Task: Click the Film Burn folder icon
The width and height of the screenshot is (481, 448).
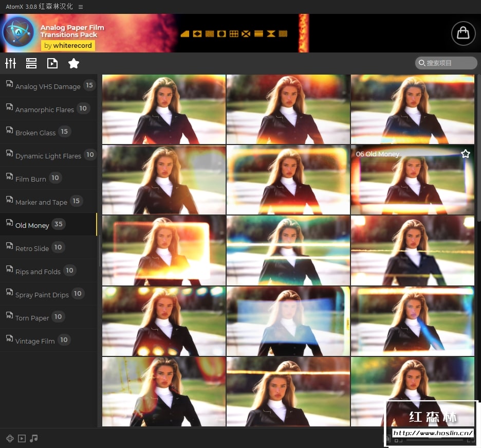Action: point(10,176)
